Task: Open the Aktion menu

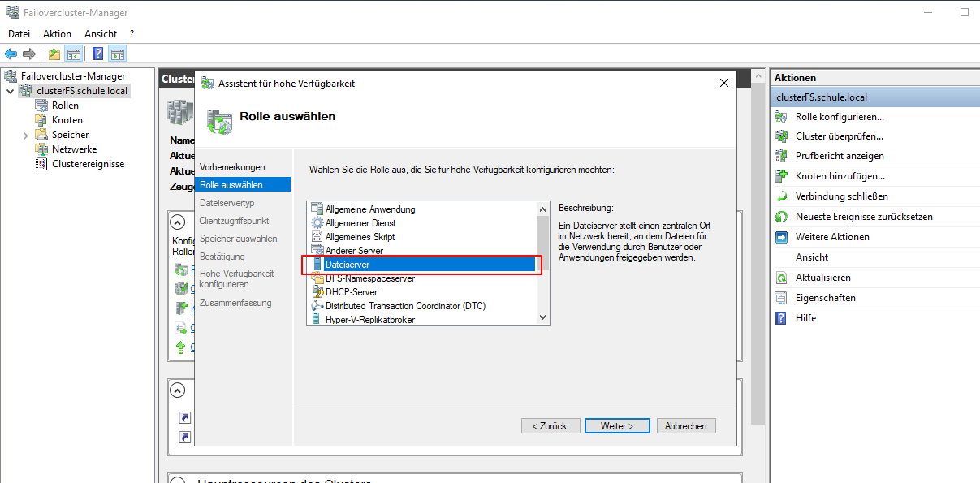Action: tap(57, 33)
